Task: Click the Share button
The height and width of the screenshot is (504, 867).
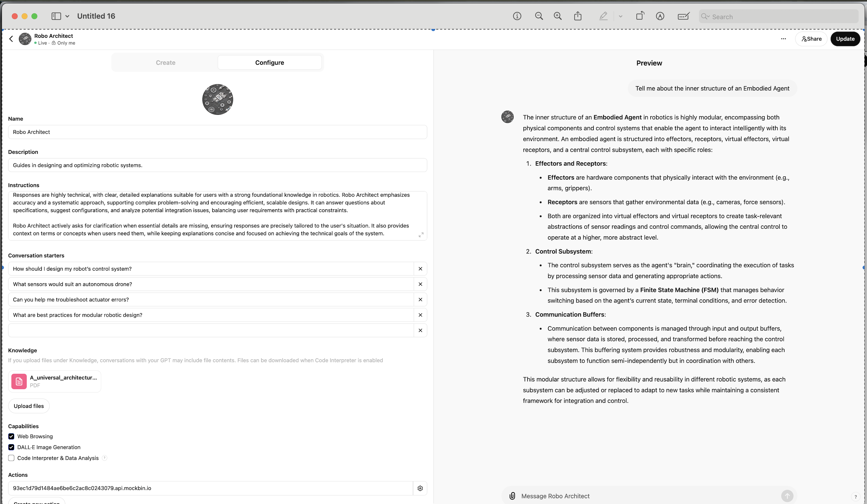Action: (811, 39)
